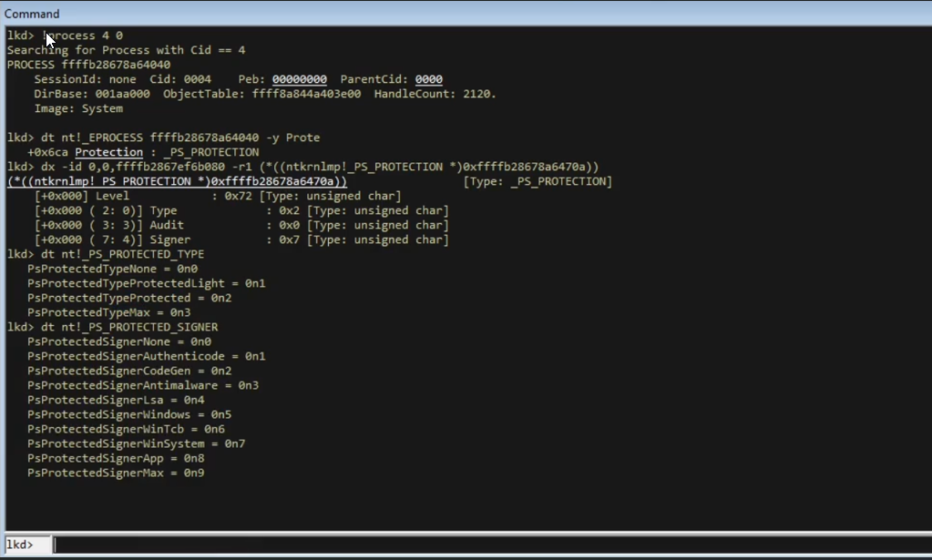Click 'PsProtectedSignerApp = 0n8' line

116,458
